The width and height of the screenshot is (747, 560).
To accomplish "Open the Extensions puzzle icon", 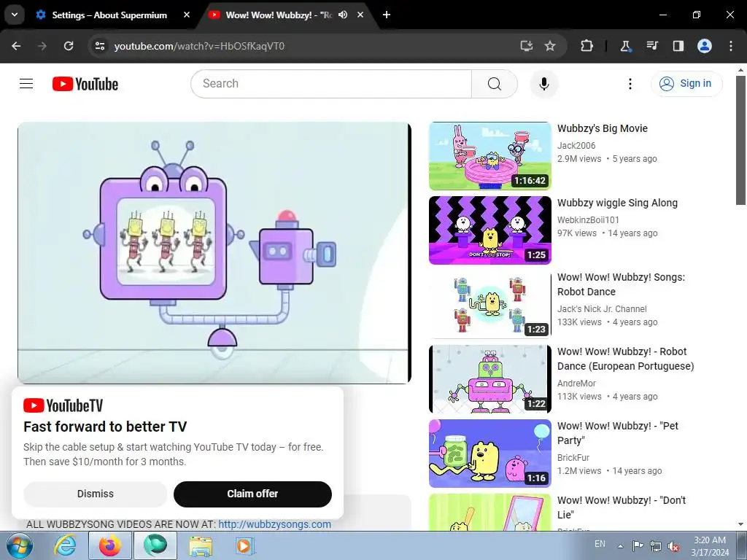I will click(x=587, y=46).
